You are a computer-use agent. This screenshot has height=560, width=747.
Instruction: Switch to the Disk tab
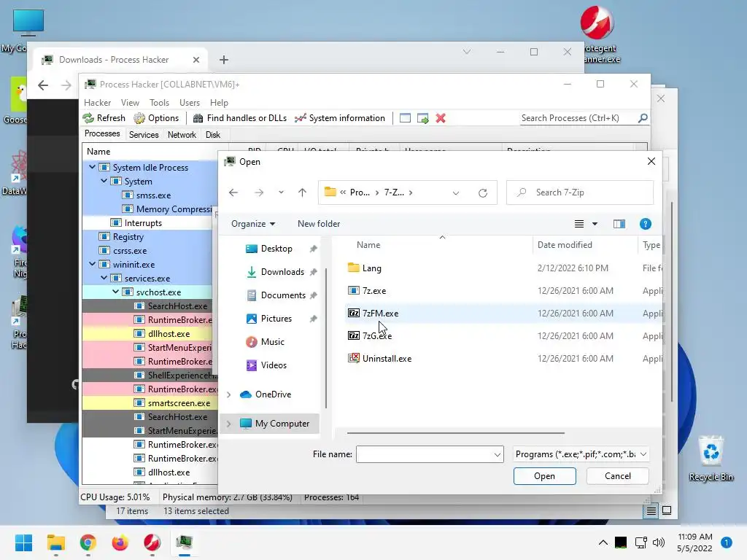pyautogui.click(x=213, y=135)
